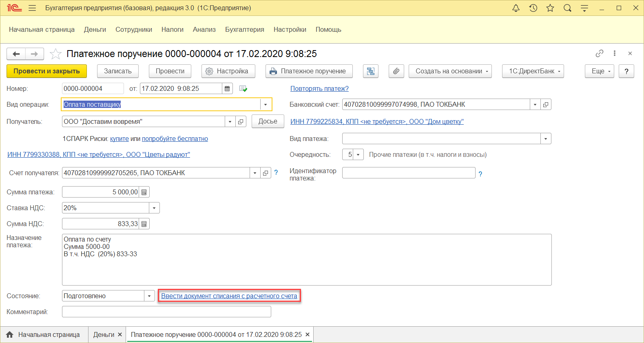Open the Сотрудники menu section

(x=134, y=29)
